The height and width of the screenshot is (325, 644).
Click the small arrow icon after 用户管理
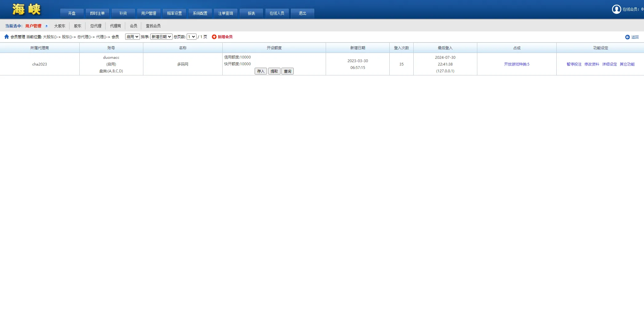[x=47, y=26]
